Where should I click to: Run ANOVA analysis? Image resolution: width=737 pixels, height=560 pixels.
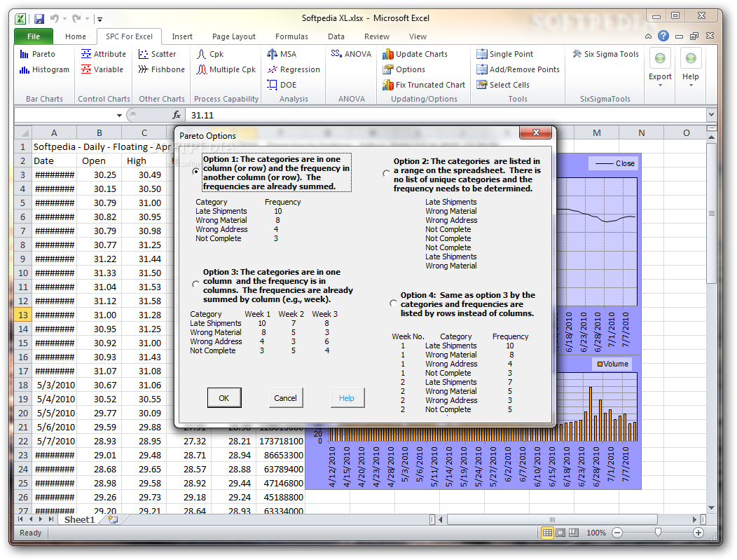click(x=351, y=54)
